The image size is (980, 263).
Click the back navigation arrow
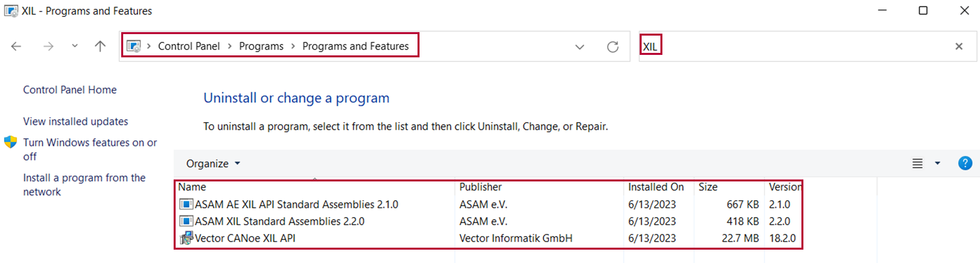tap(16, 46)
